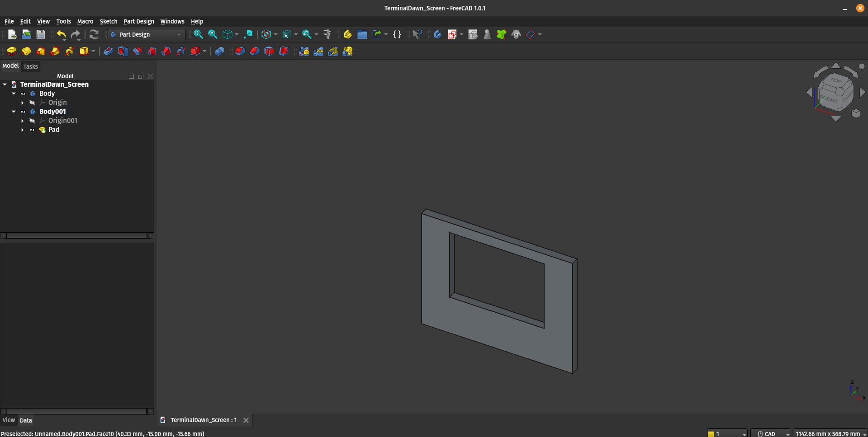The image size is (868, 437).
Task: Expand the Pad tree node
Action: (23, 130)
